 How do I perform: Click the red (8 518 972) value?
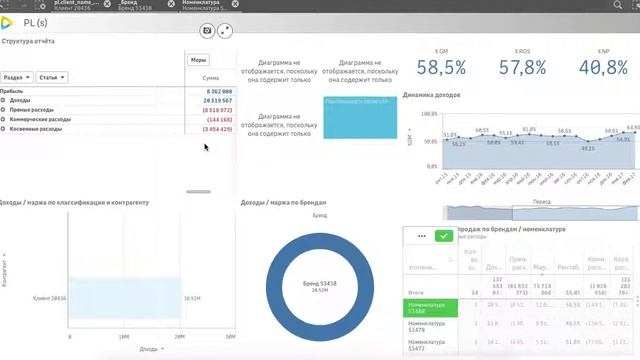[x=217, y=110]
